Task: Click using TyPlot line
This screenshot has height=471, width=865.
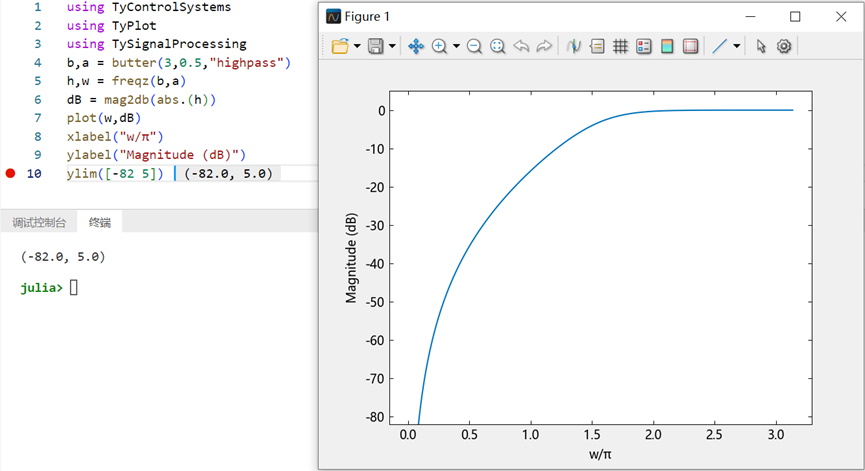Action: point(111,25)
